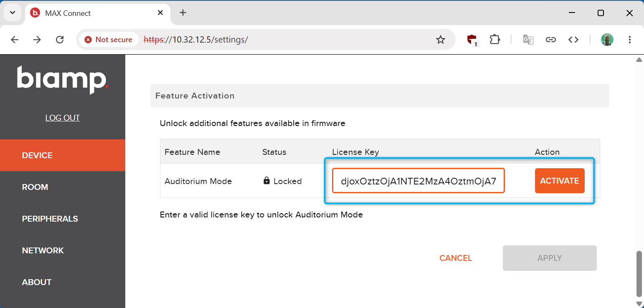Open the ROOM settings section

pyautogui.click(x=63, y=187)
